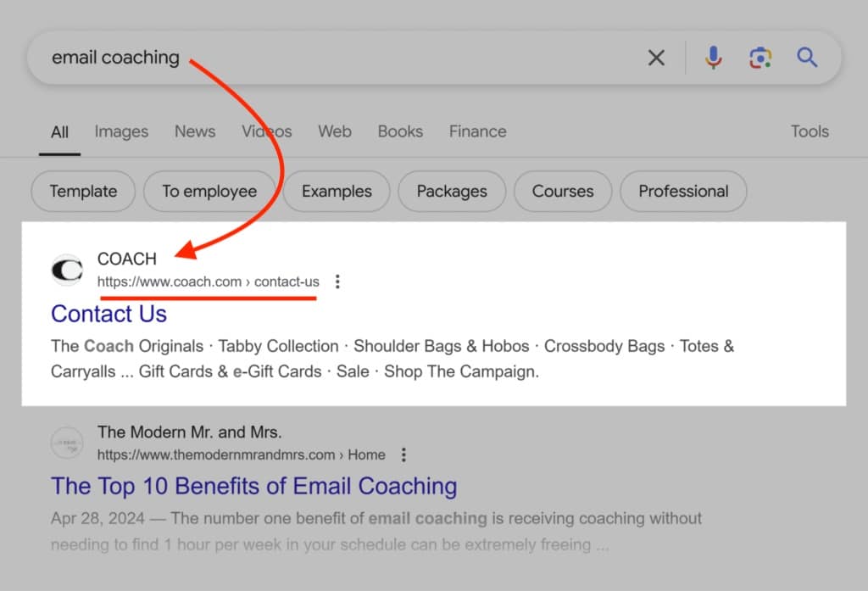This screenshot has width=868, height=591.
Task: Switch to the News tab
Action: [195, 131]
